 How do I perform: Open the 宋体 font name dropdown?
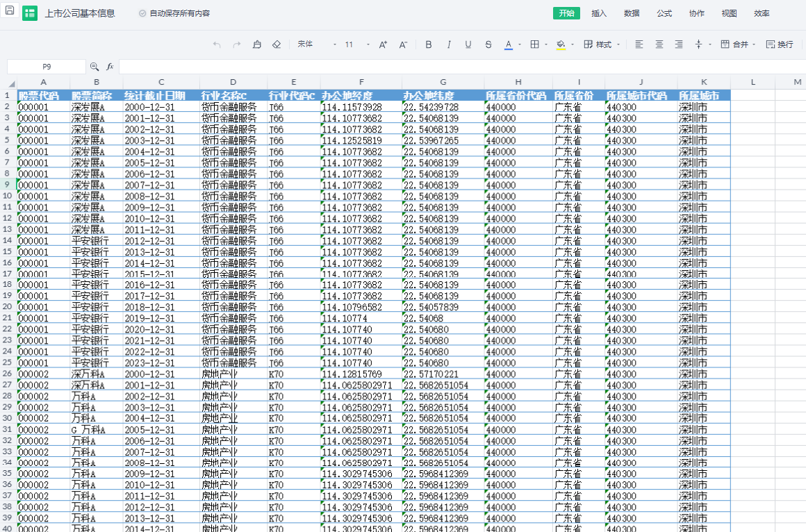pos(316,44)
